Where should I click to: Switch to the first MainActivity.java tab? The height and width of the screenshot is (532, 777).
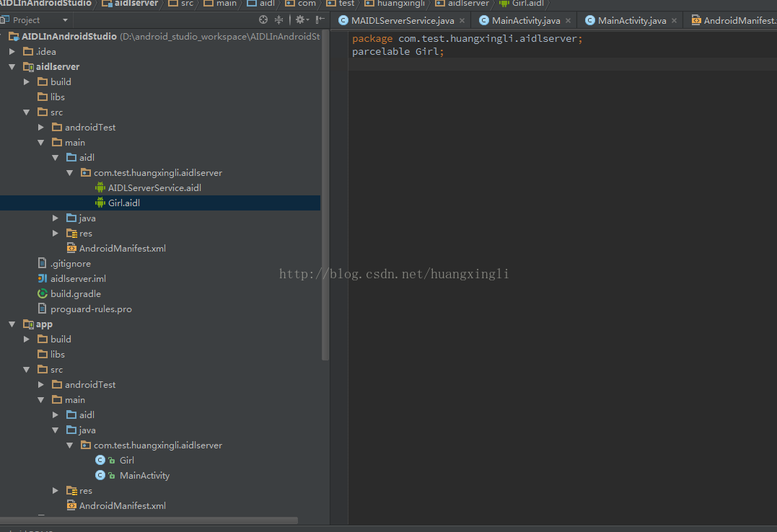[526, 20]
